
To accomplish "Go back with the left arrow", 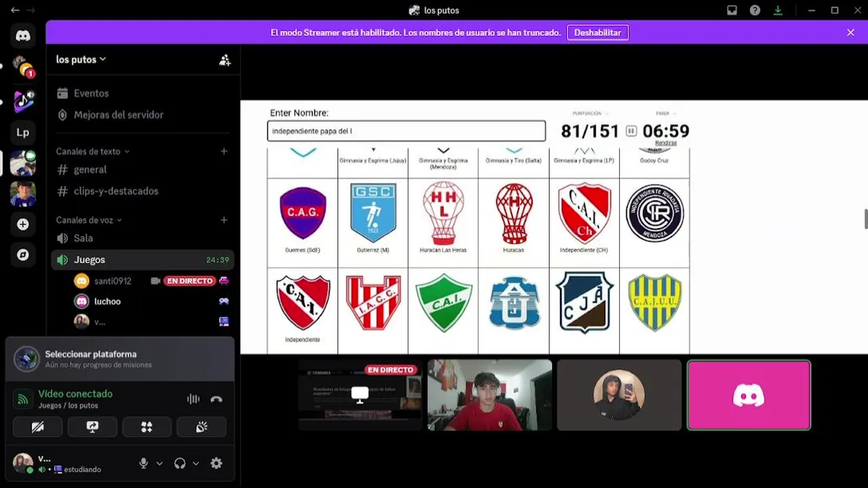I will click(x=15, y=10).
